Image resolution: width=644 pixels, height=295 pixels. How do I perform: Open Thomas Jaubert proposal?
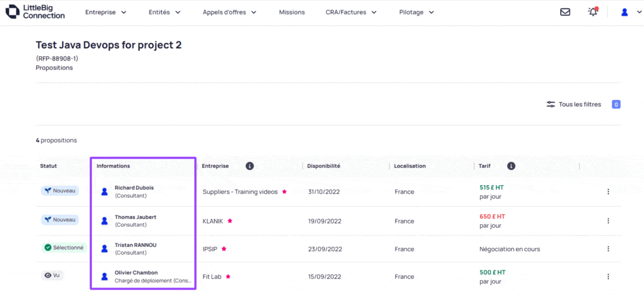point(135,217)
